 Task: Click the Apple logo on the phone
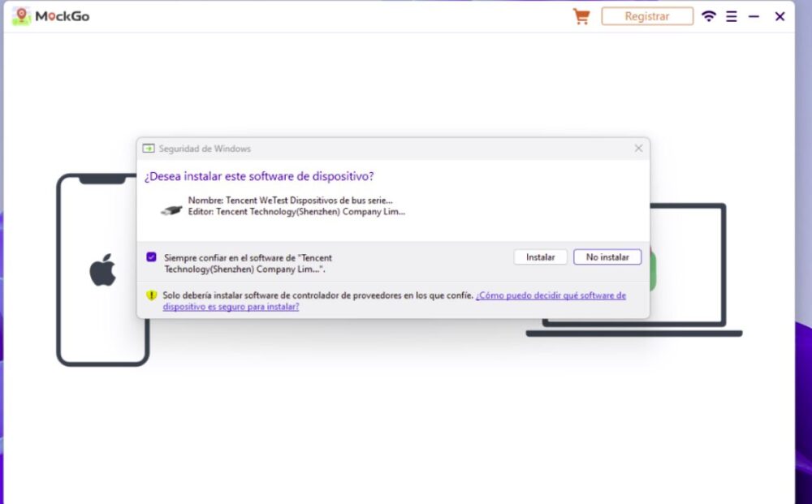tap(102, 269)
